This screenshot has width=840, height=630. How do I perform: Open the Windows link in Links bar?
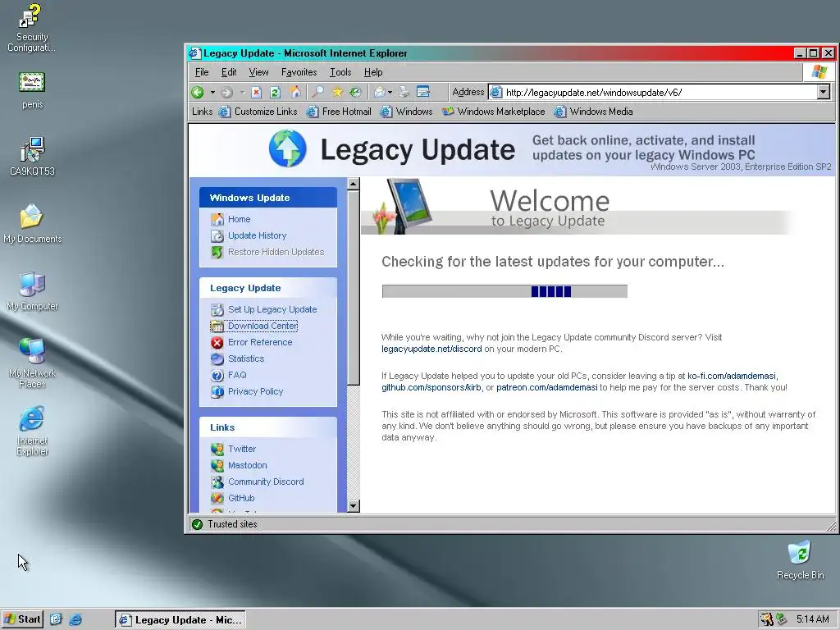tap(406, 112)
